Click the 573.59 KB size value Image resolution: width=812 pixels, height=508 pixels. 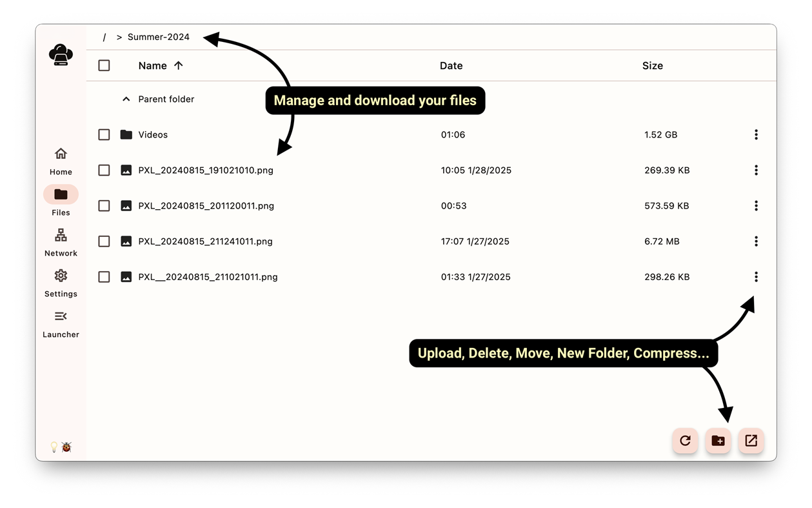point(666,206)
